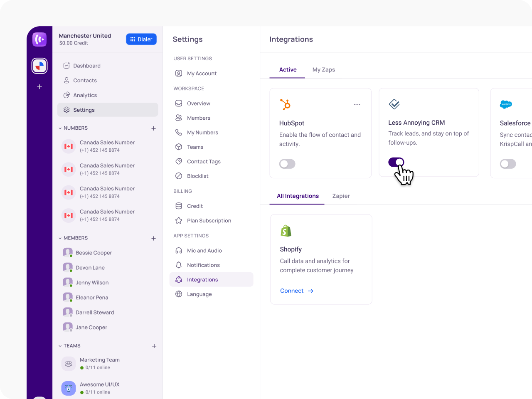Switch to the My Zaps tab
Screen dimensions: 532x399
click(324, 70)
